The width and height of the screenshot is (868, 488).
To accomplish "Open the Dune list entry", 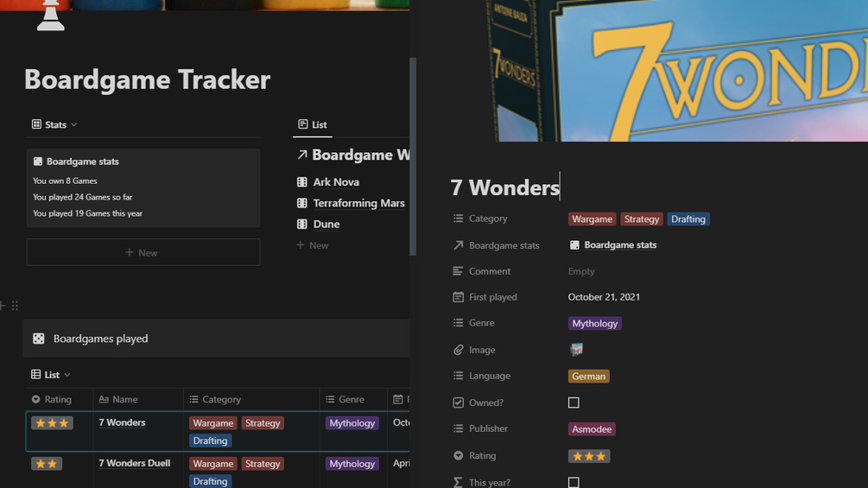I will 326,224.
